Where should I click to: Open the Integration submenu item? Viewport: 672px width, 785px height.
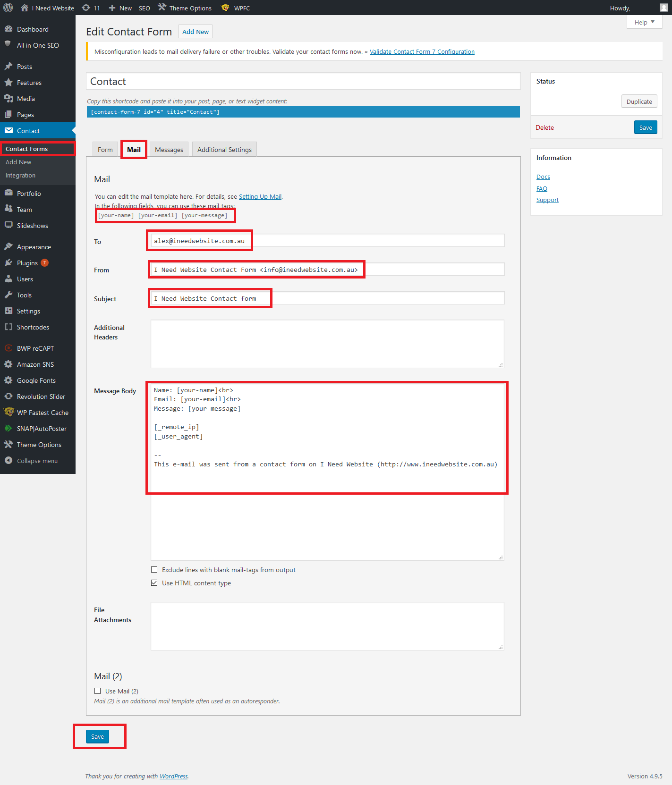(20, 175)
